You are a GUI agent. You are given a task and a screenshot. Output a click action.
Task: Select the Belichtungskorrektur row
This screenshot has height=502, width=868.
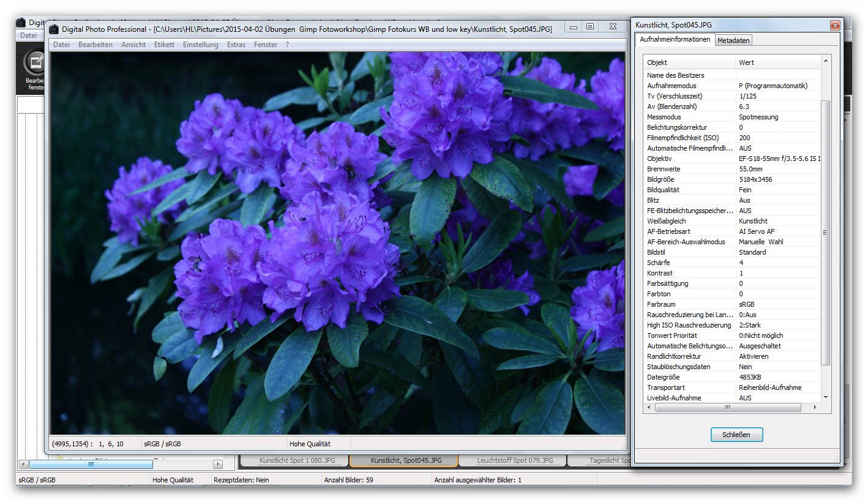pos(732,127)
